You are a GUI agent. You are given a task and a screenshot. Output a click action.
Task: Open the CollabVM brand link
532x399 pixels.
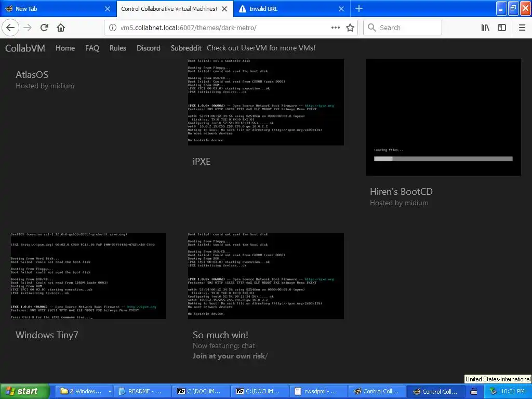(25, 48)
